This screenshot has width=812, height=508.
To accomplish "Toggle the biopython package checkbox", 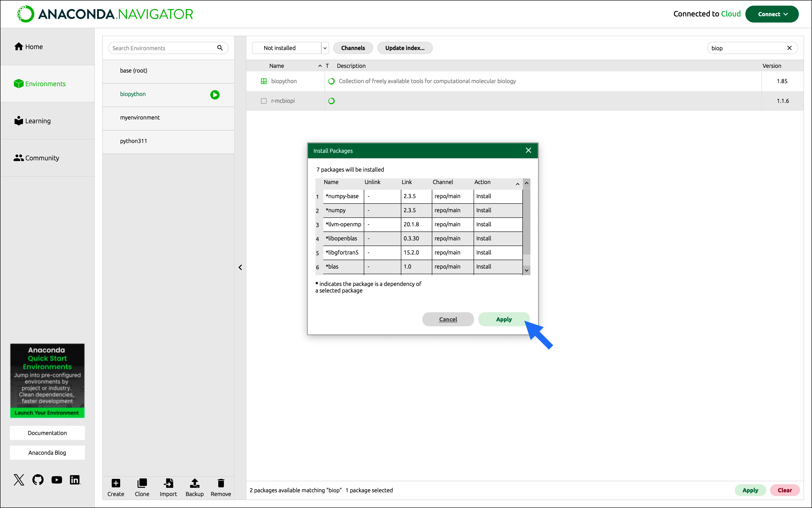I will (264, 81).
